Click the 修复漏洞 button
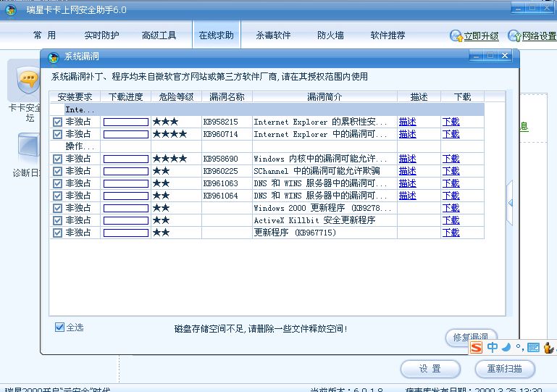Screen dimensions: 557x392 pyautogui.click(x=471, y=336)
